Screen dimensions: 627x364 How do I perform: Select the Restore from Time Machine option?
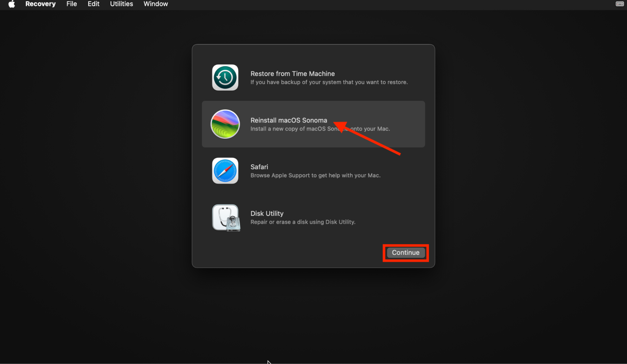point(313,77)
